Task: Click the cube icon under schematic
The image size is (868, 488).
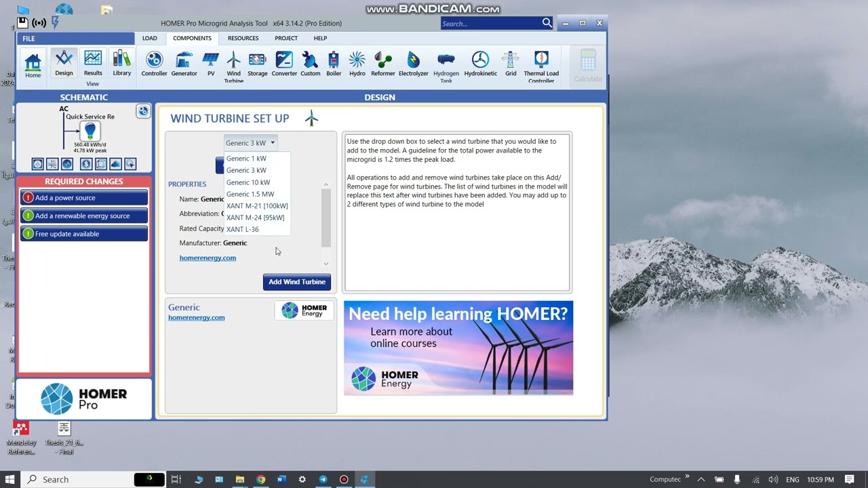Action: tap(100, 164)
